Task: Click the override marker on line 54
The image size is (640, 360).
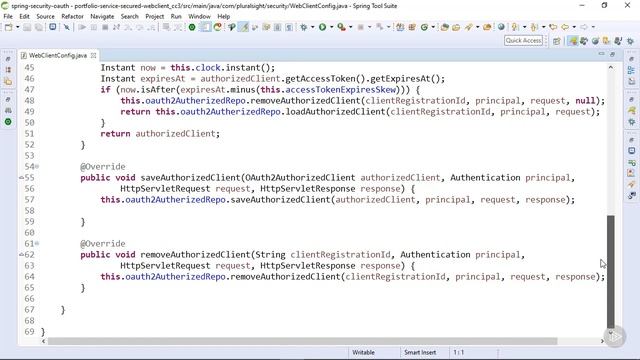Action: click(x=37, y=166)
